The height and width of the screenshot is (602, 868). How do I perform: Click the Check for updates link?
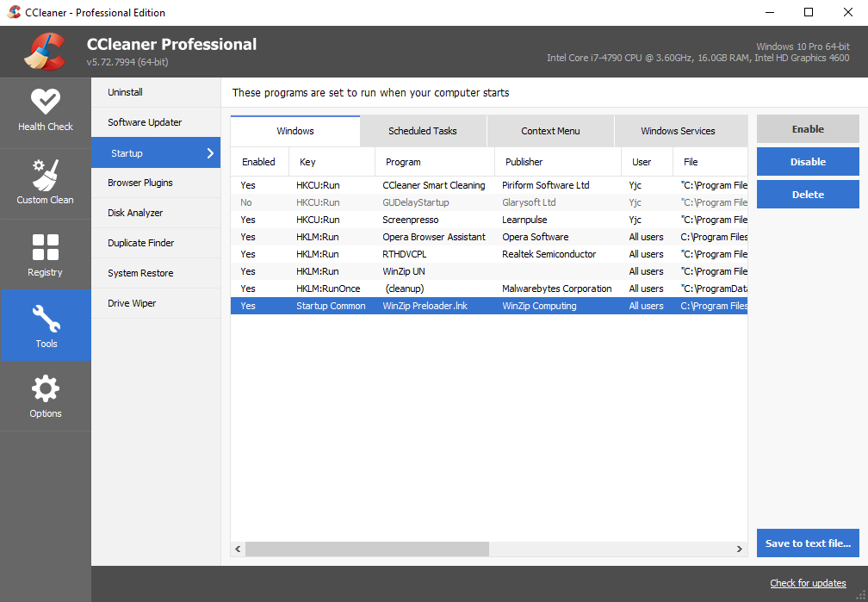tap(808, 583)
